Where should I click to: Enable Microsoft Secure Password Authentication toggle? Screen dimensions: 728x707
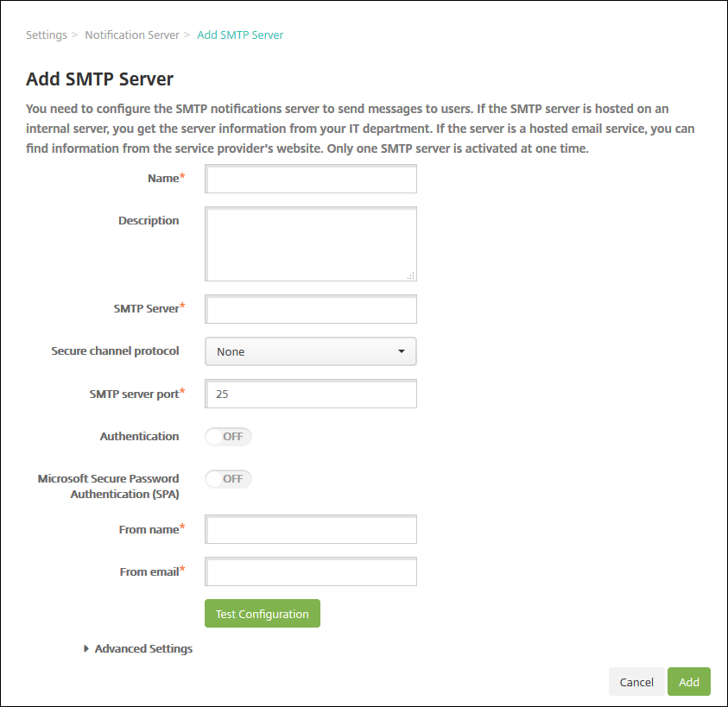(x=228, y=478)
